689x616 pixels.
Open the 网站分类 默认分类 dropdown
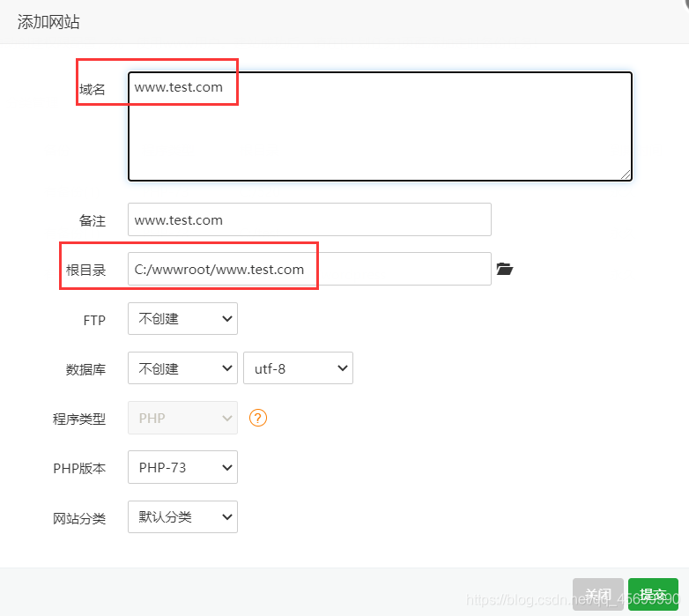click(x=182, y=516)
